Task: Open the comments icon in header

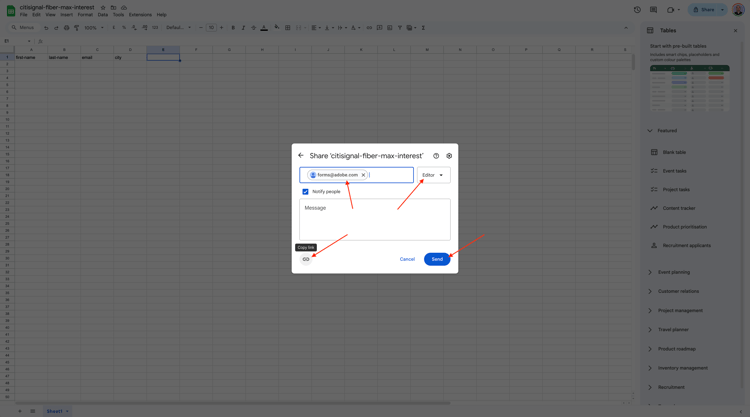Action: (x=653, y=10)
